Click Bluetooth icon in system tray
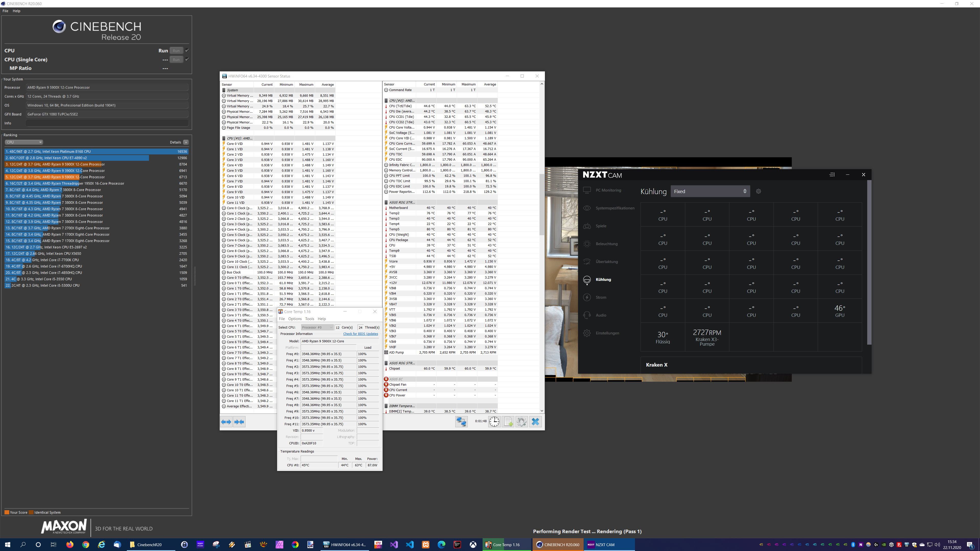The height and width of the screenshot is (551, 980). click(x=853, y=545)
